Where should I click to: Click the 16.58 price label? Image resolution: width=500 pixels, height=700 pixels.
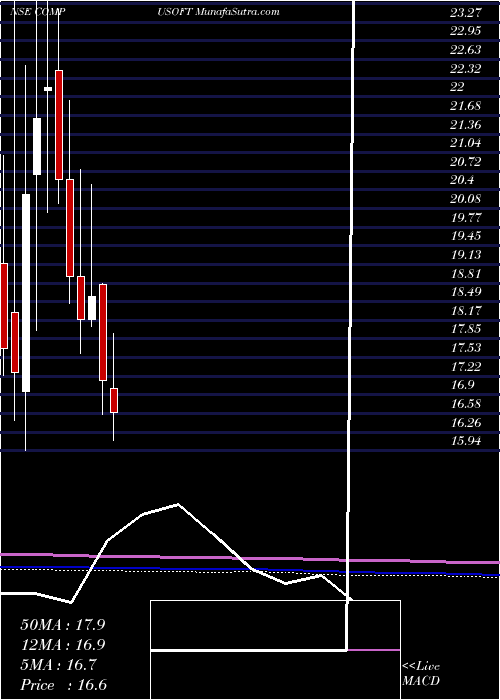click(466, 404)
